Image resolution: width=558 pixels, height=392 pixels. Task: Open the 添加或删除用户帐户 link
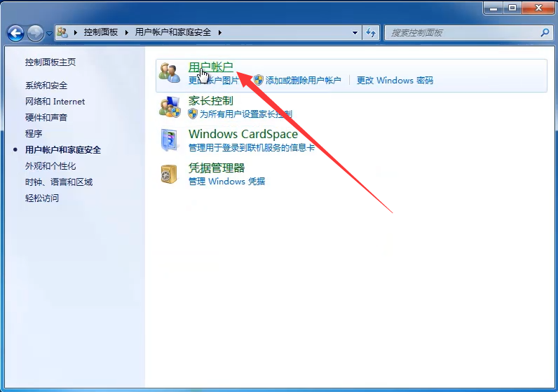(303, 81)
